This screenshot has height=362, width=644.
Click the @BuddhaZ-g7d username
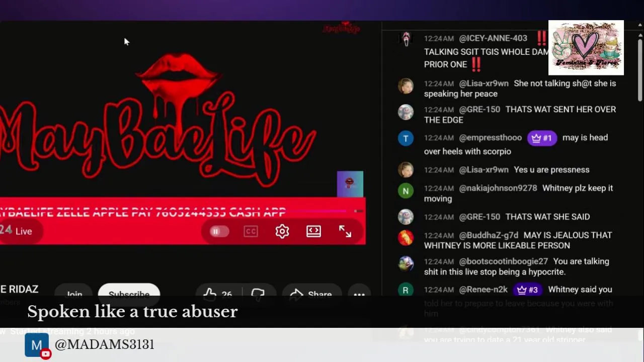tap(489, 235)
